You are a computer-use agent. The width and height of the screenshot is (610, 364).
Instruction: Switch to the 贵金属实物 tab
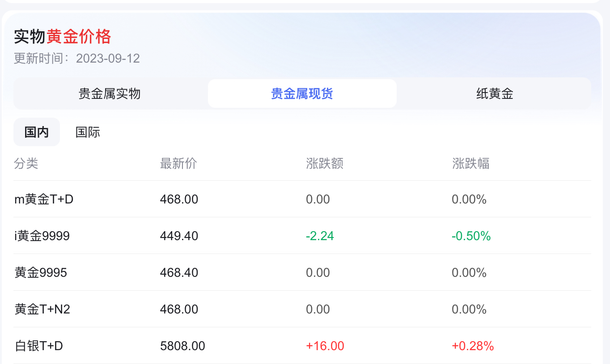[x=110, y=93]
